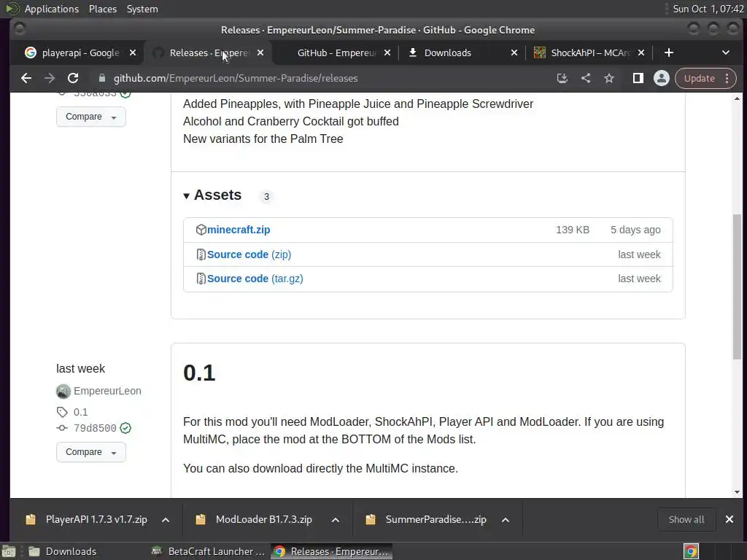Click the forward navigation arrow

click(x=50, y=78)
